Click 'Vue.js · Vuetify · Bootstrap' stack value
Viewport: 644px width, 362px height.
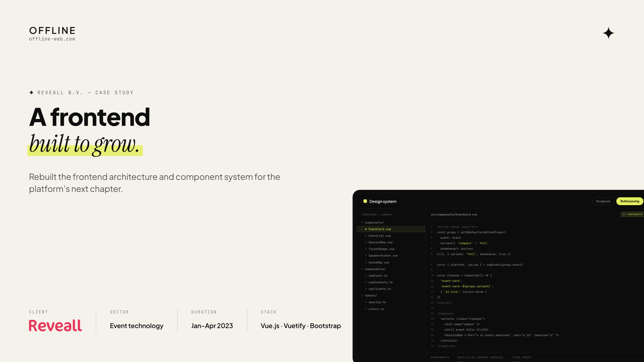pyautogui.click(x=301, y=326)
